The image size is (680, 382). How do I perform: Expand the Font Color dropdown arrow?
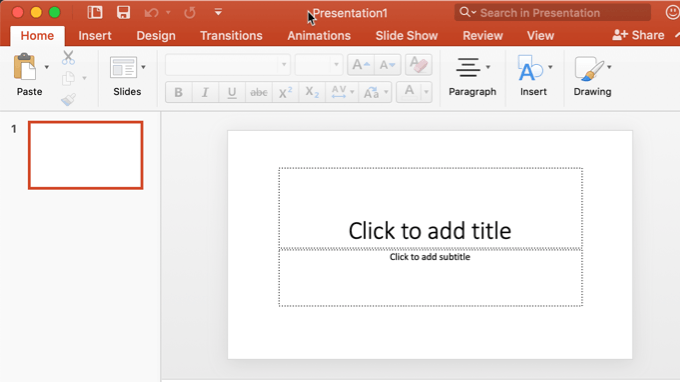tap(426, 92)
